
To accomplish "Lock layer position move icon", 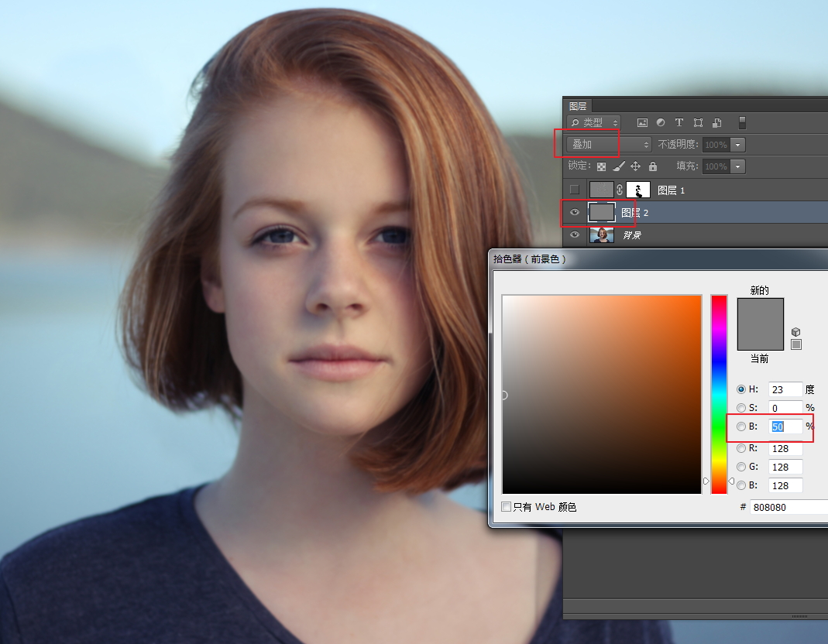I will (636, 166).
